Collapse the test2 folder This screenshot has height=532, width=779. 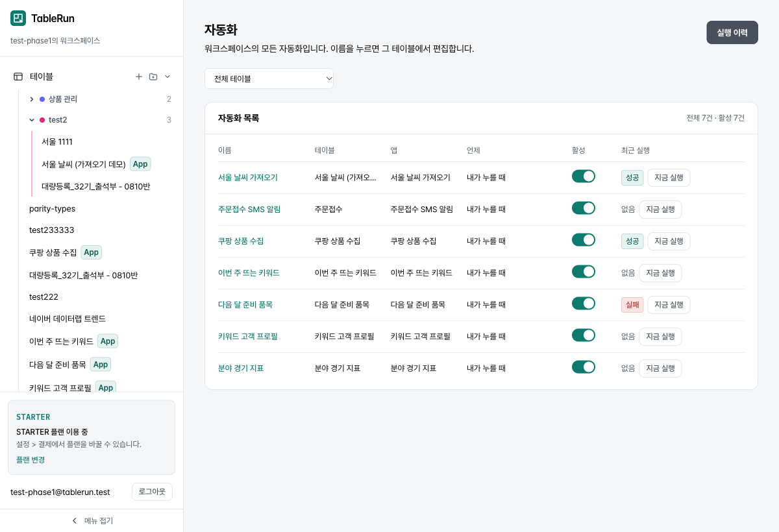coord(32,120)
